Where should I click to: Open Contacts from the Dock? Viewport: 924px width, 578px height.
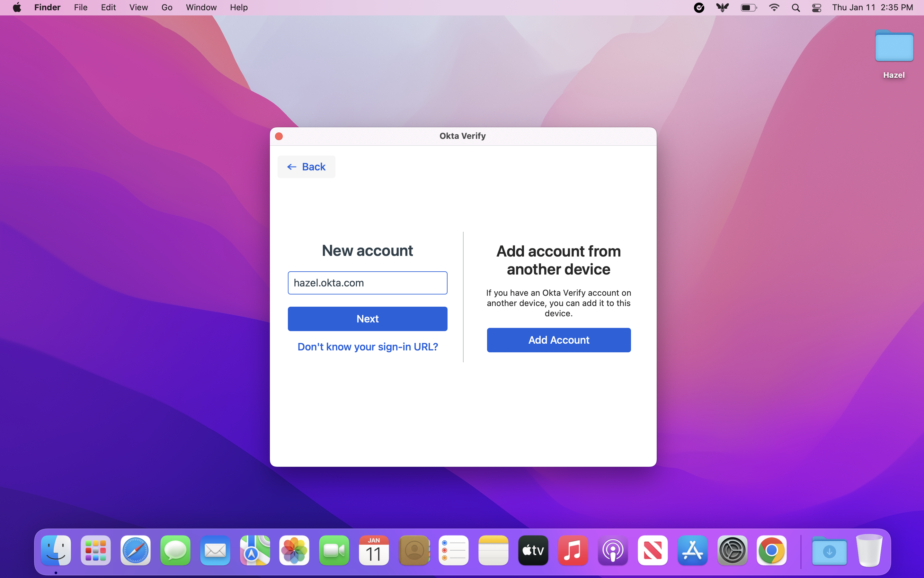[x=414, y=550]
